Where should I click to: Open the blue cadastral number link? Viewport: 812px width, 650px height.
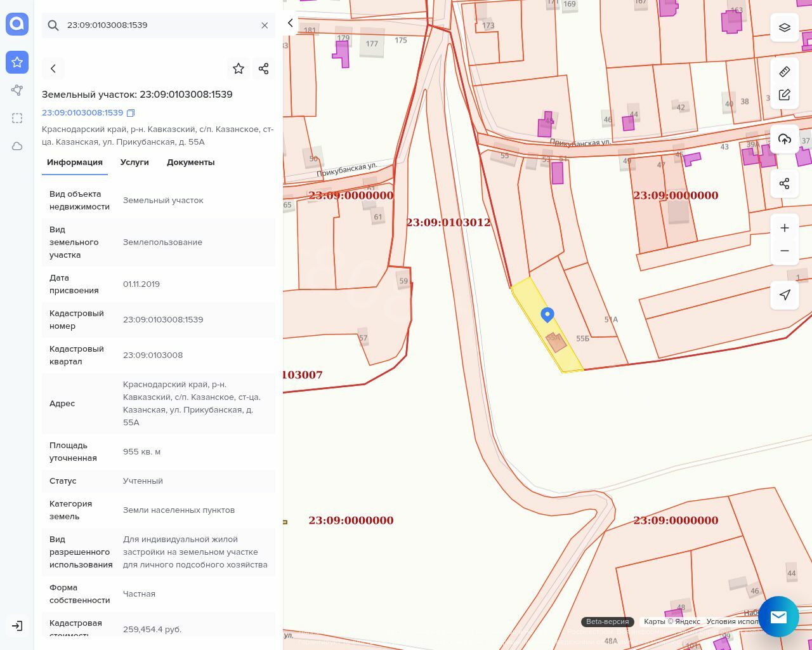click(82, 113)
